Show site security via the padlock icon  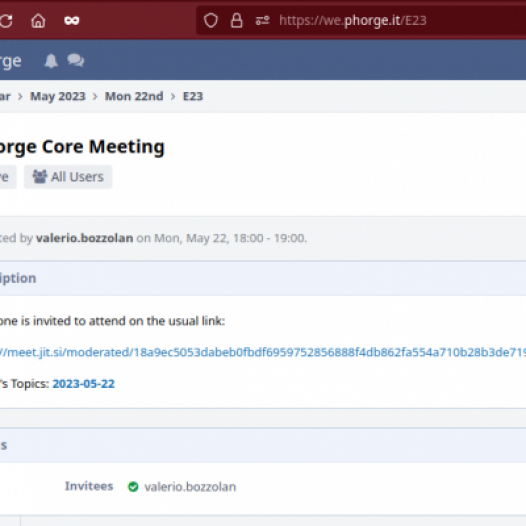[236, 20]
